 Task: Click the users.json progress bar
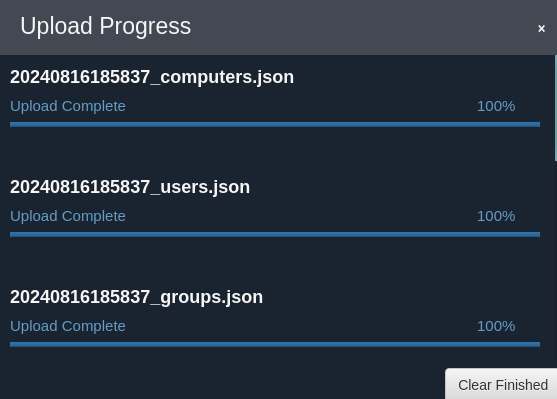(x=275, y=234)
